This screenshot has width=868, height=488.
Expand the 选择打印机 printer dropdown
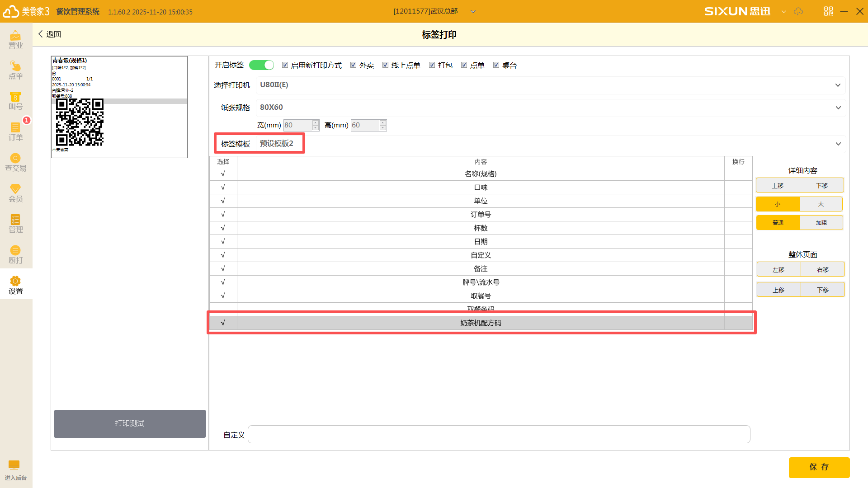837,85
